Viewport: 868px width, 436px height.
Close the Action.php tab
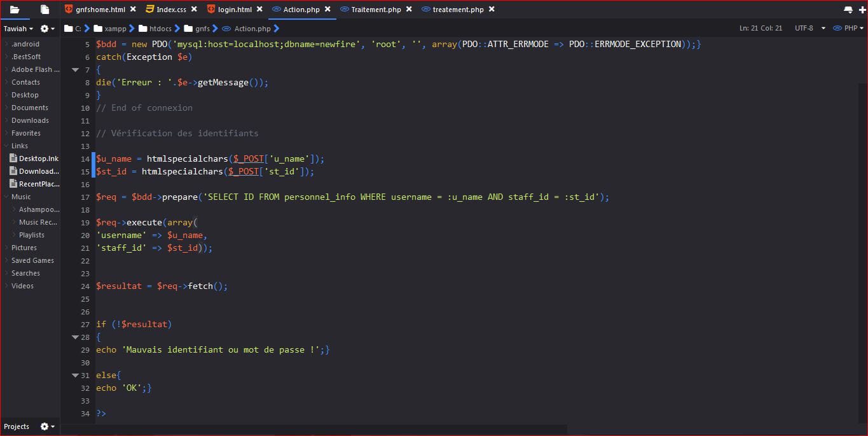327,10
